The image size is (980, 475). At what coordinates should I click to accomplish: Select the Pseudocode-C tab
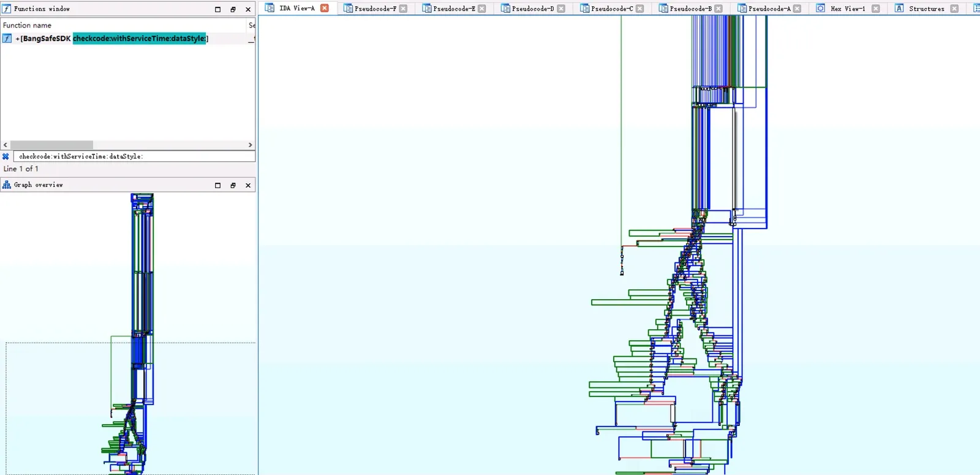612,9
